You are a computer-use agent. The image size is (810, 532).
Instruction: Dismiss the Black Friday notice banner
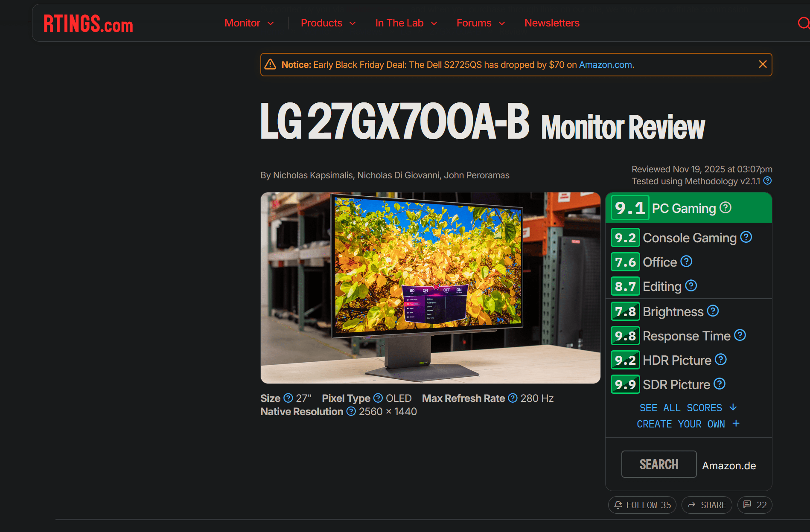click(763, 64)
